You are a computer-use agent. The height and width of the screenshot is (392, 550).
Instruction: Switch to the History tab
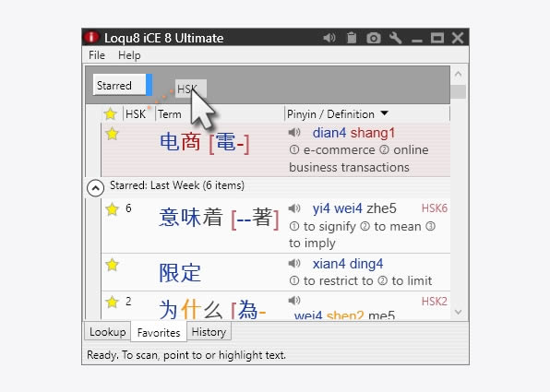209,332
